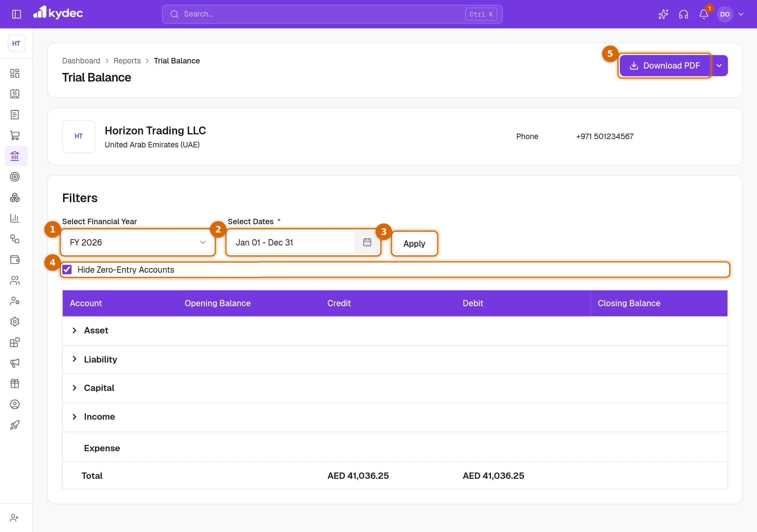Open the team users sidebar icon
The width and height of the screenshot is (757, 532).
tap(15, 280)
